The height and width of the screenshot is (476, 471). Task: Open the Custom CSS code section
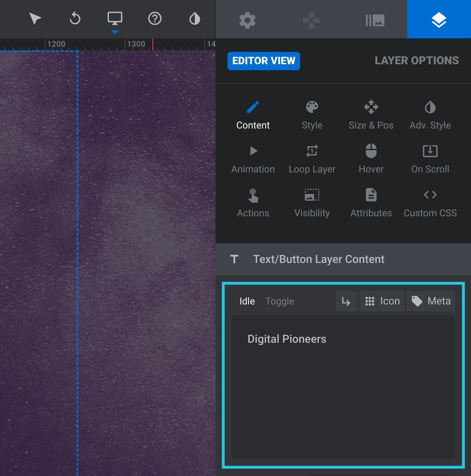pyautogui.click(x=430, y=203)
